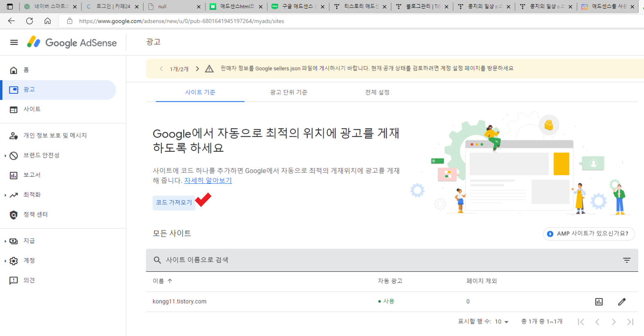Switch to 광고 단위 기준 tab
The image size is (644, 336).
289,92
